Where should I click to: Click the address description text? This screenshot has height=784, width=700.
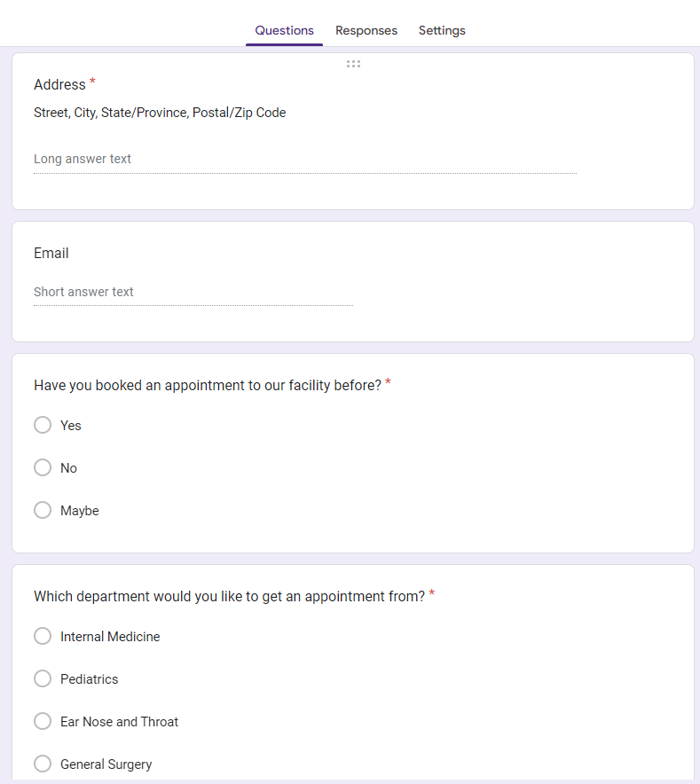pyautogui.click(x=160, y=113)
